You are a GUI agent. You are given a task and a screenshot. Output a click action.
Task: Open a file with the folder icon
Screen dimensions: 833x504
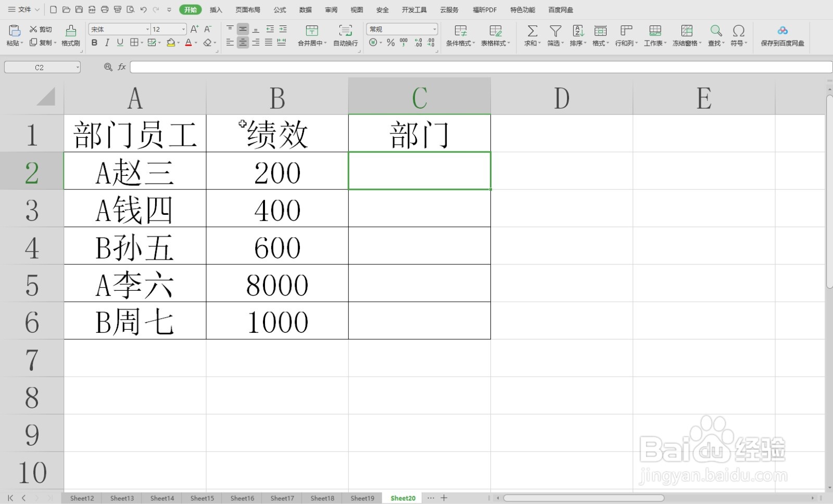point(66,9)
